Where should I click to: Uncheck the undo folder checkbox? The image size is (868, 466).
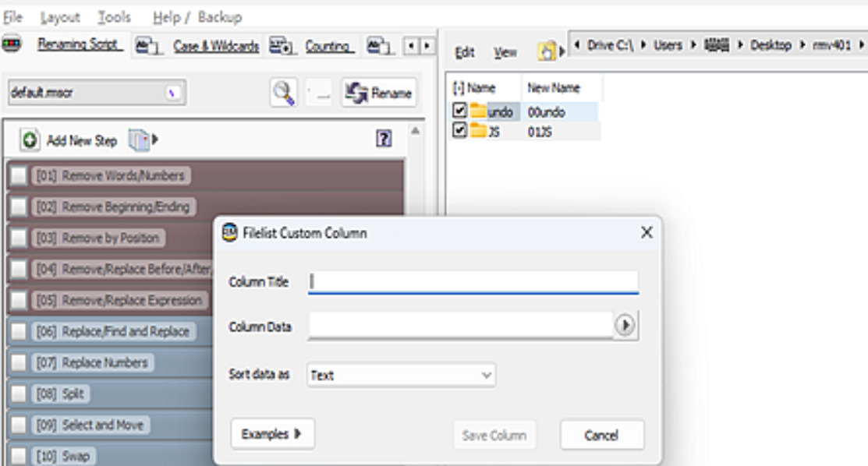pos(459,111)
